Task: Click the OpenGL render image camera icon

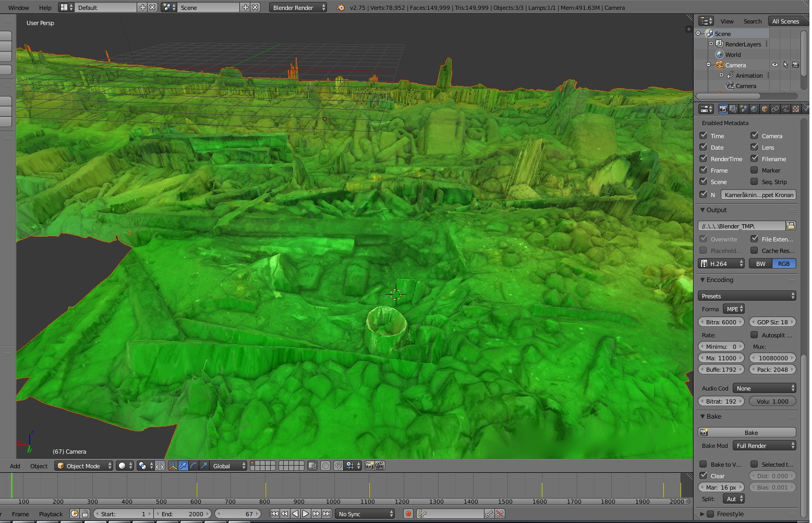Action: 369,466
